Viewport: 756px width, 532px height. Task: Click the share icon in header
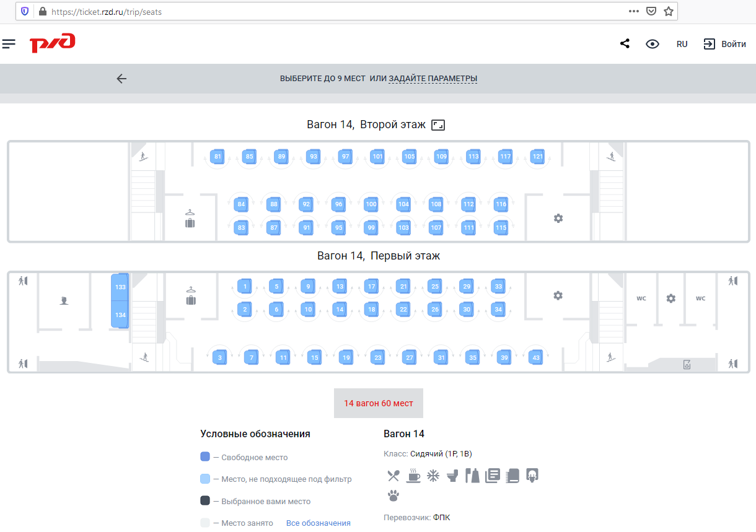point(625,44)
